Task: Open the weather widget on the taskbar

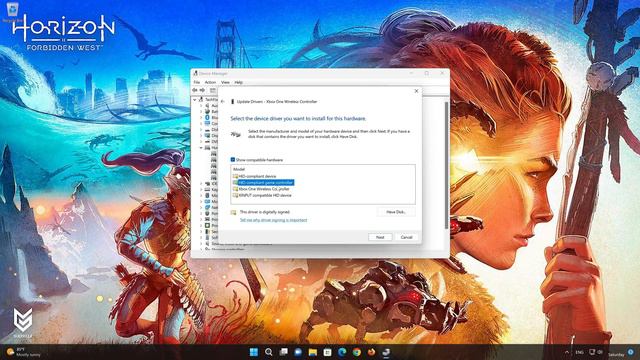Action: pyautogui.click(x=24, y=352)
